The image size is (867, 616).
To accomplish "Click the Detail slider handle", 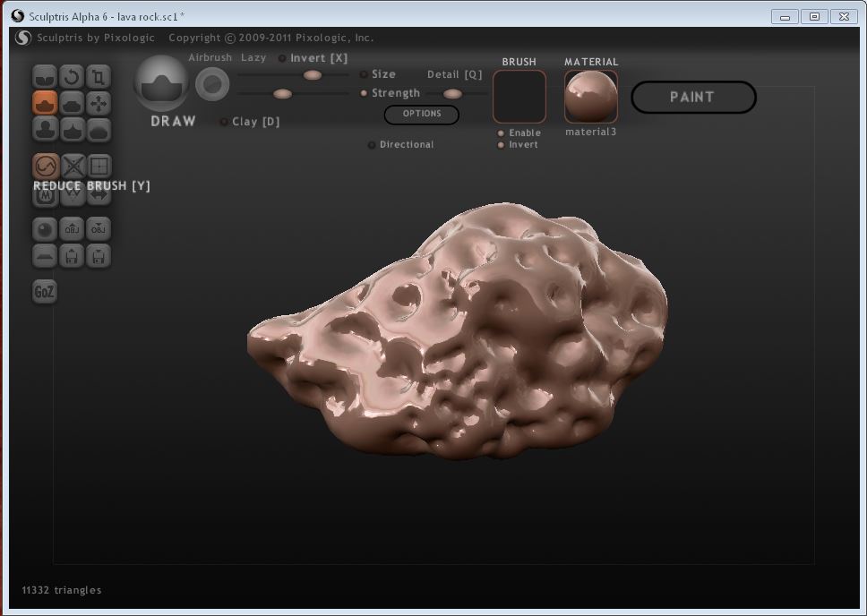I will pos(452,94).
